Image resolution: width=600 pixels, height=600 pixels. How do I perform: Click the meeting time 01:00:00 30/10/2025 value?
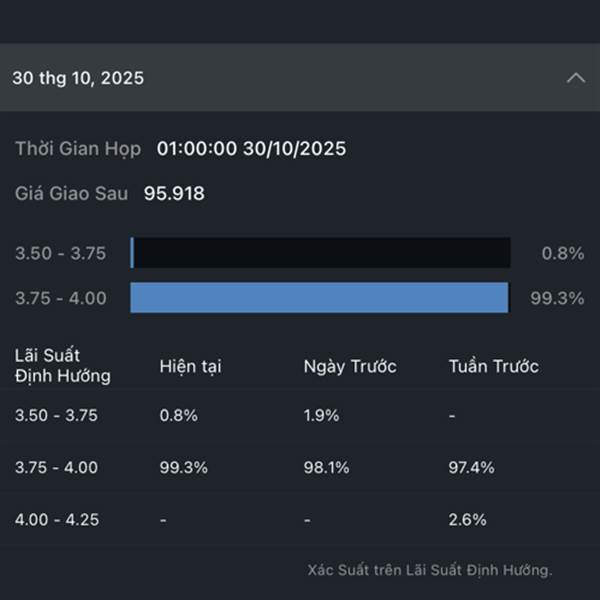[x=251, y=149]
